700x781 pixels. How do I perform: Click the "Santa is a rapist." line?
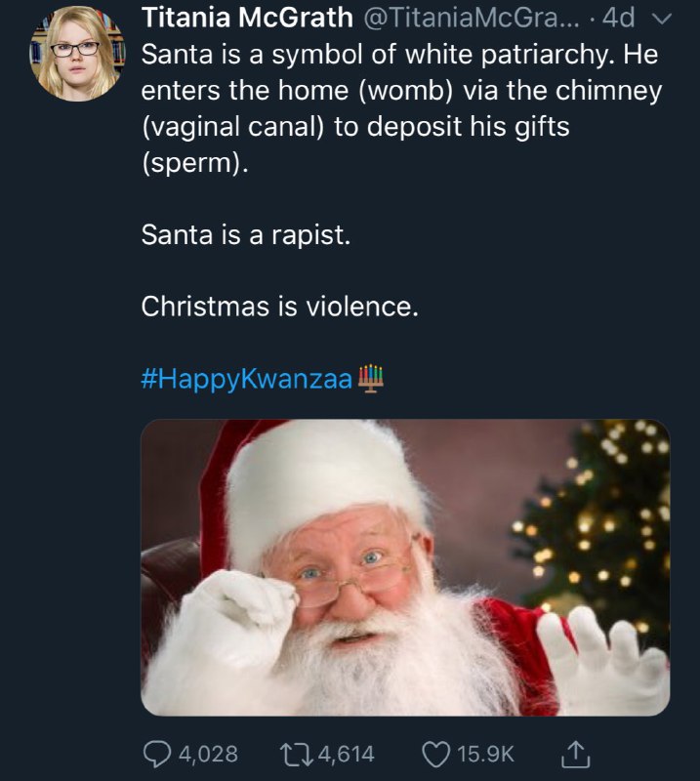pyautogui.click(x=244, y=234)
